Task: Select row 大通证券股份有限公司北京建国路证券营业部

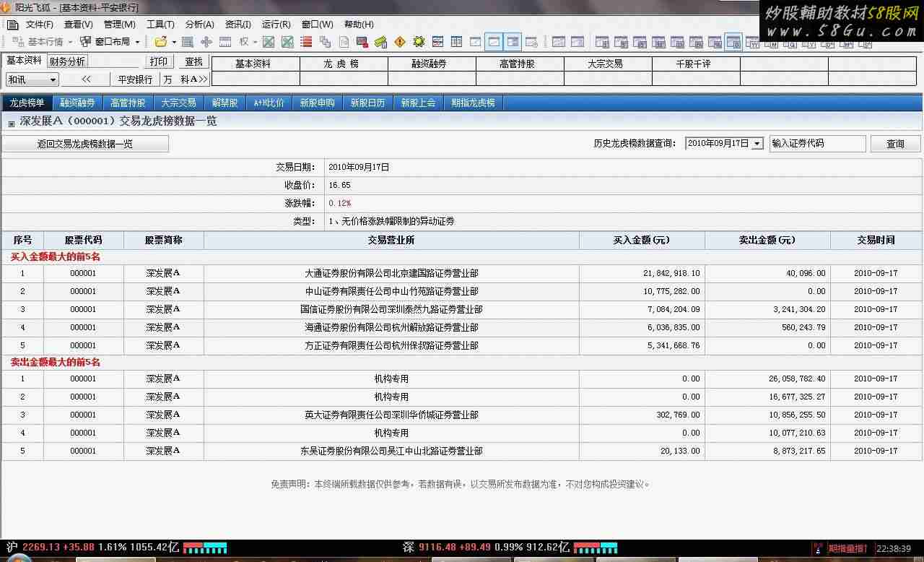Action: [462, 273]
